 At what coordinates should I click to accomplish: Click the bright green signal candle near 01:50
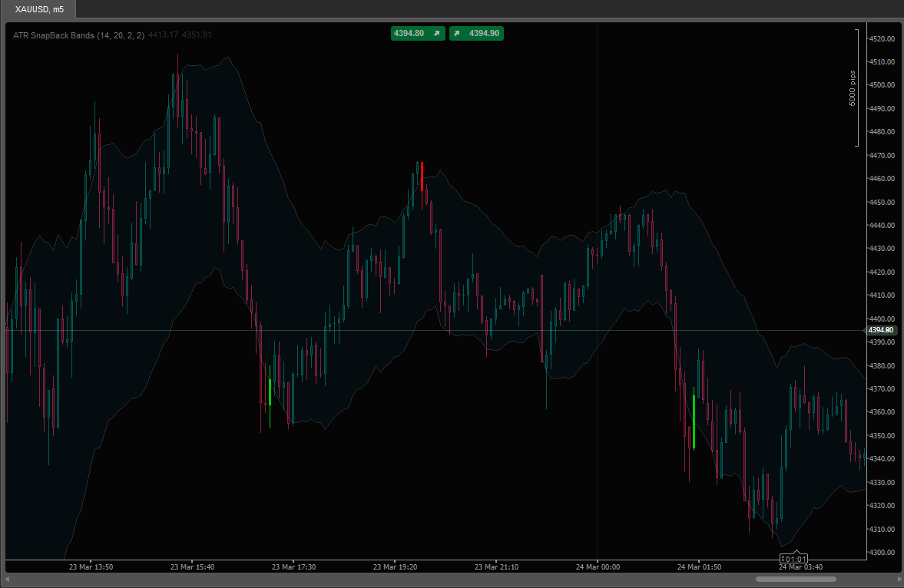[x=694, y=421]
